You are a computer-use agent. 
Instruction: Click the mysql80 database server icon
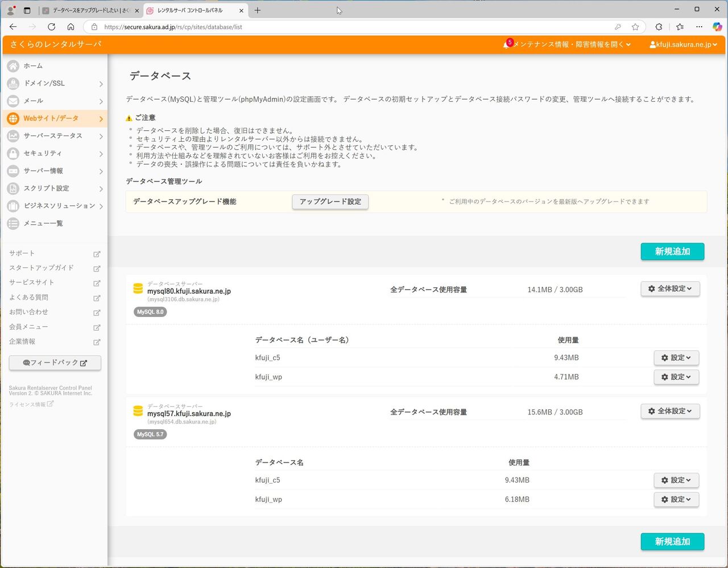[x=138, y=289]
